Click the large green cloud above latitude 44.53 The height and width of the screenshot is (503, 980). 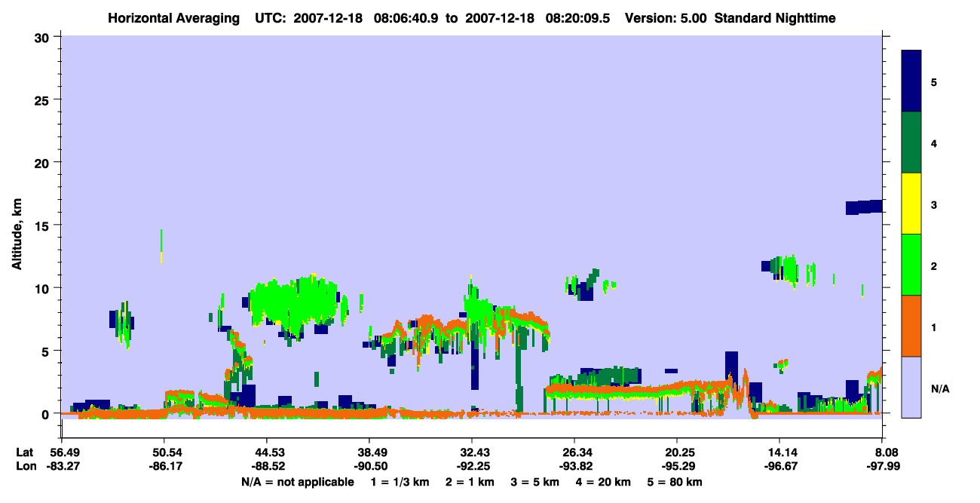point(296,303)
